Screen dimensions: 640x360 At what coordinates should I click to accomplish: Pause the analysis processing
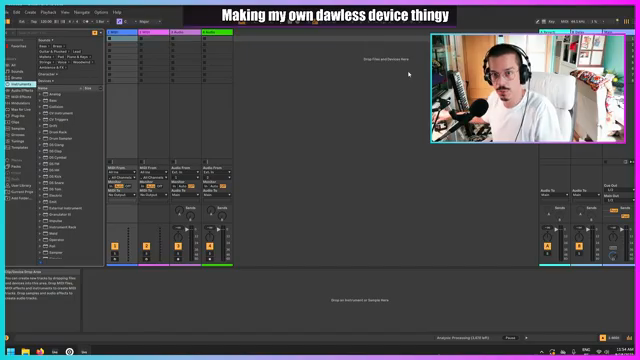point(510,338)
